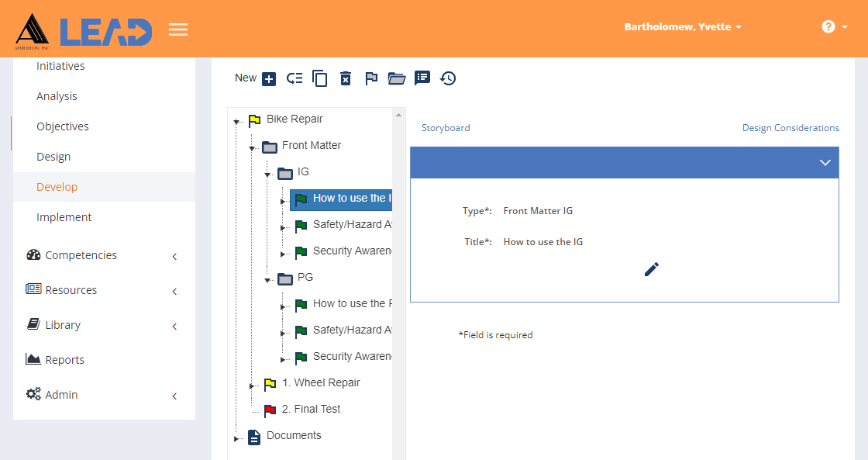The width and height of the screenshot is (868, 460).
Task: Click the delete trash icon in toolbar
Action: click(346, 78)
